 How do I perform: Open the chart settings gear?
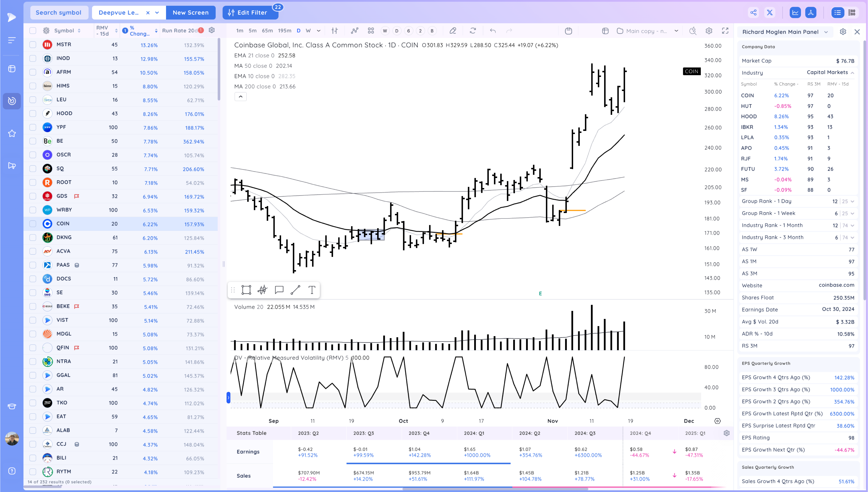tap(709, 31)
